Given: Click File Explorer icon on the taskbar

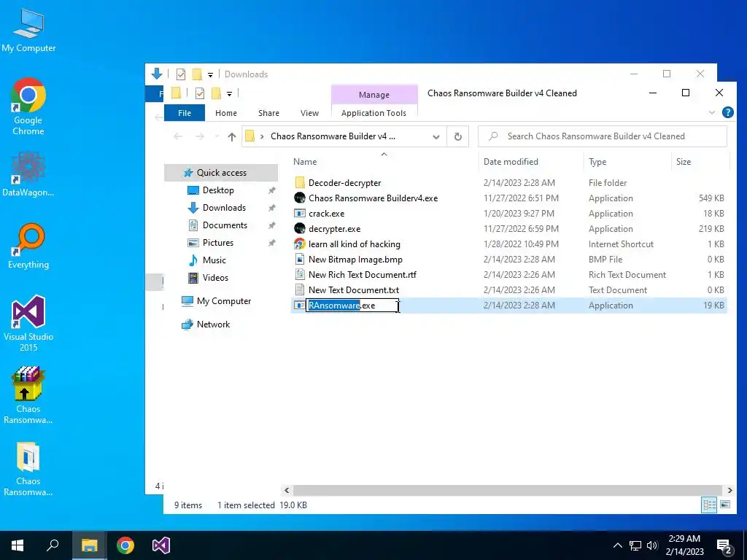Looking at the screenshot, I should (x=89, y=545).
